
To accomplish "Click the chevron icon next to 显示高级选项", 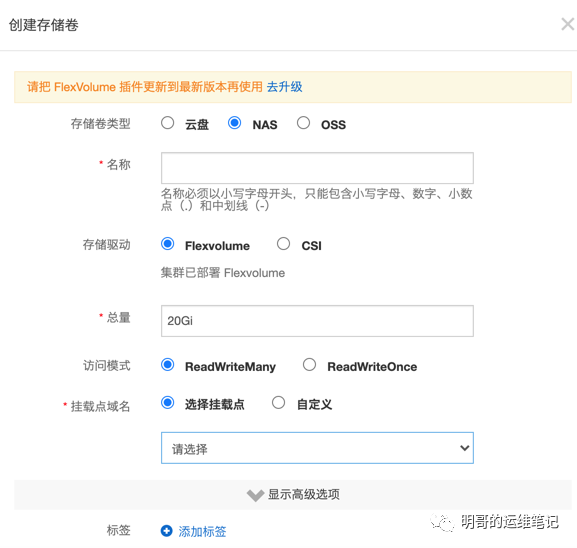I will [x=255, y=495].
